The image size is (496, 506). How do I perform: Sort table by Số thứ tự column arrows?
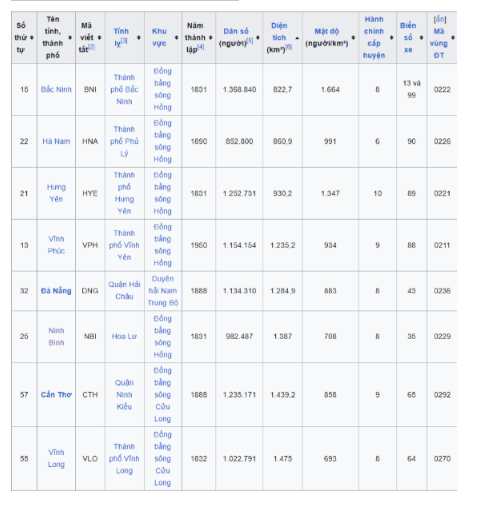[x=32, y=38]
